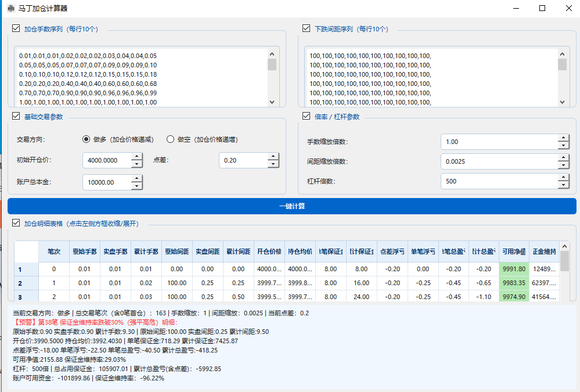Click the 单笔浮亏 column header
The width and height of the screenshot is (580, 392).
pos(423,251)
